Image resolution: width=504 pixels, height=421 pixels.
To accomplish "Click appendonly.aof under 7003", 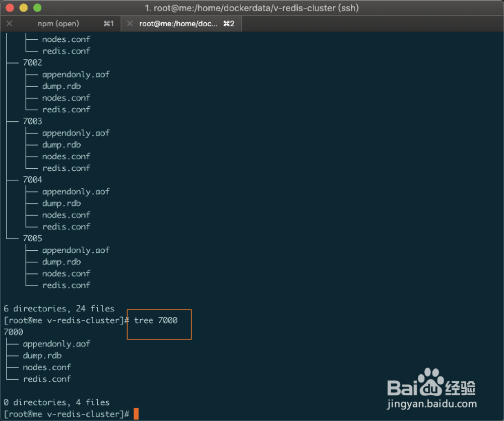I will coord(76,133).
